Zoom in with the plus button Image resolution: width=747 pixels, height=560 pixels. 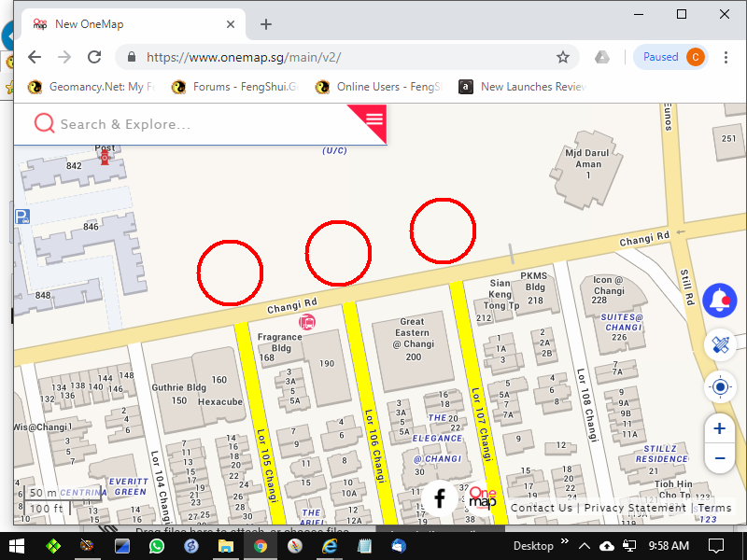pos(719,429)
